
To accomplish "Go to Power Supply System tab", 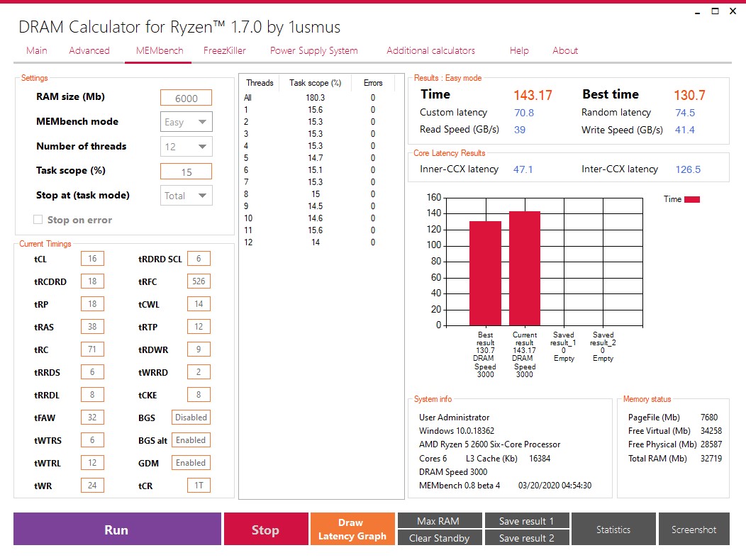I will (314, 51).
